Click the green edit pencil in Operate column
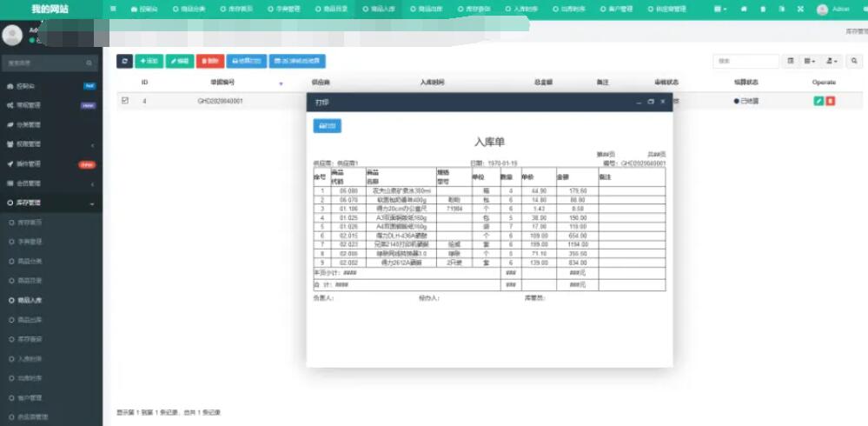This screenshot has height=426, width=868. coord(818,101)
